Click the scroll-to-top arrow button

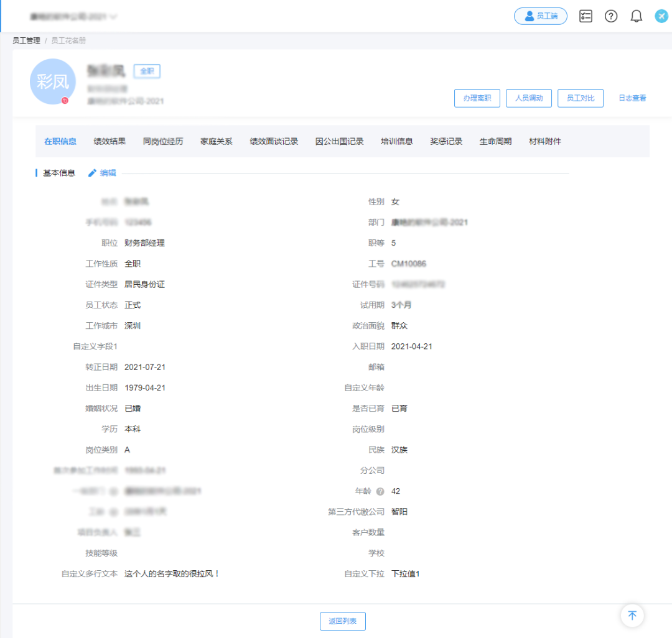pyautogui.click(x=632, y=616)
